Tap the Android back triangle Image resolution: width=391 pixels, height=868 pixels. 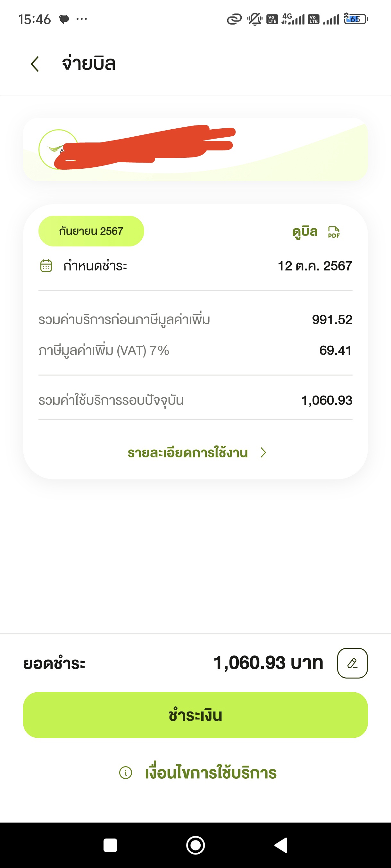click(x=281, y=845)
